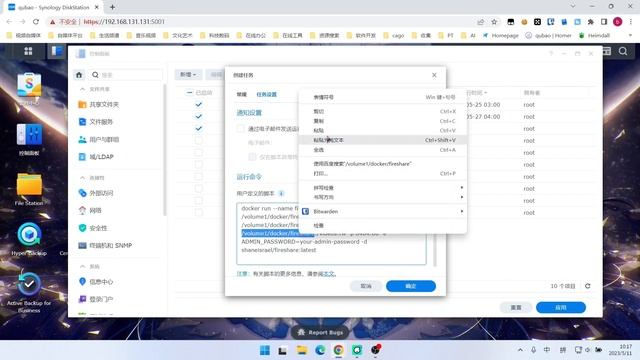Uncheck enabled box for 04:00 task row
The width and height of the screenshot is (640, 360).
pos(199,117)
